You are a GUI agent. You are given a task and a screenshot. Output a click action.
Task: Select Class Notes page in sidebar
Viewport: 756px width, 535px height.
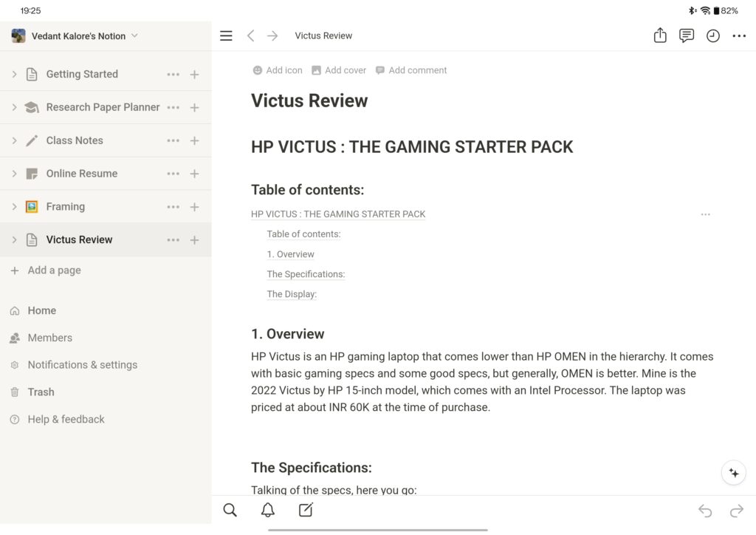click(x=75, y=140)
